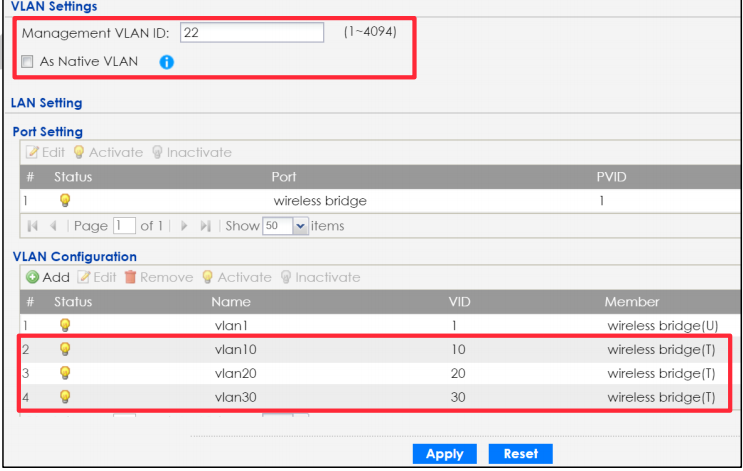Click Inactivate in the VLAN Configuration toolbar

(x=319, y=277)
